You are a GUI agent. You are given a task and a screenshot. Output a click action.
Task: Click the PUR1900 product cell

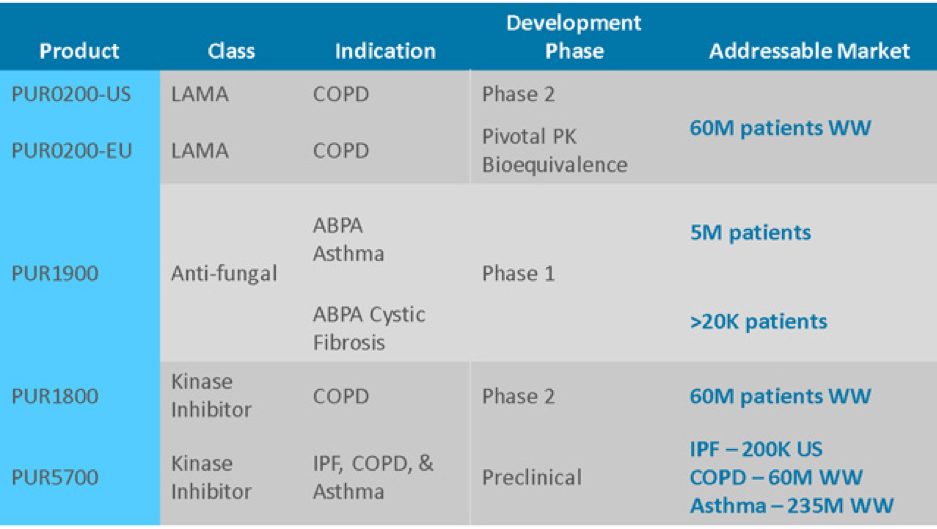point(55,273)
